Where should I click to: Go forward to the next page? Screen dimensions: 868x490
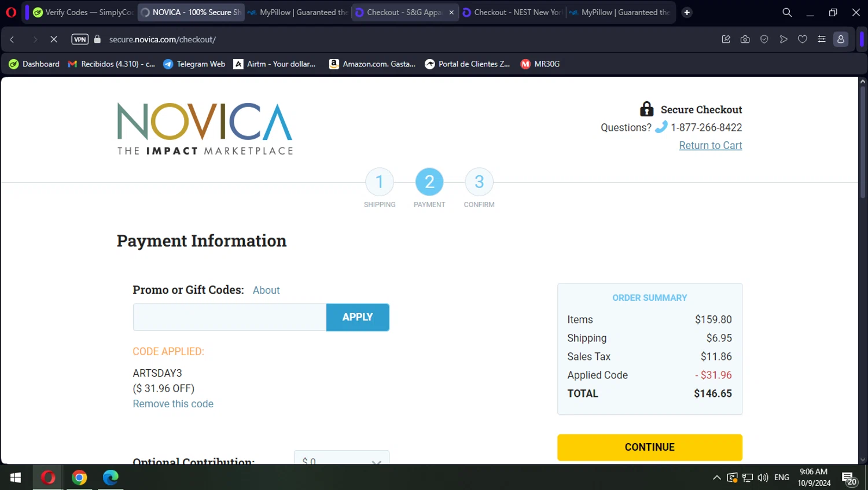35,39
